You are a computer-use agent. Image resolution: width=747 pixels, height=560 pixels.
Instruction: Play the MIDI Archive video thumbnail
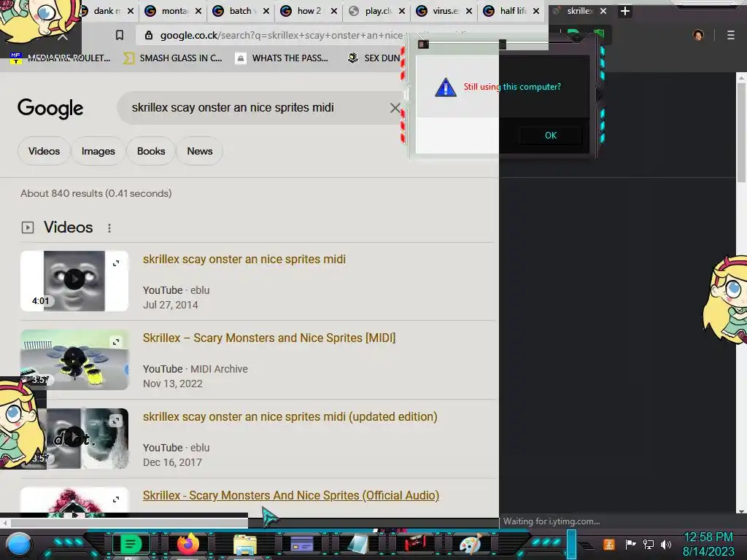point(74,358)
